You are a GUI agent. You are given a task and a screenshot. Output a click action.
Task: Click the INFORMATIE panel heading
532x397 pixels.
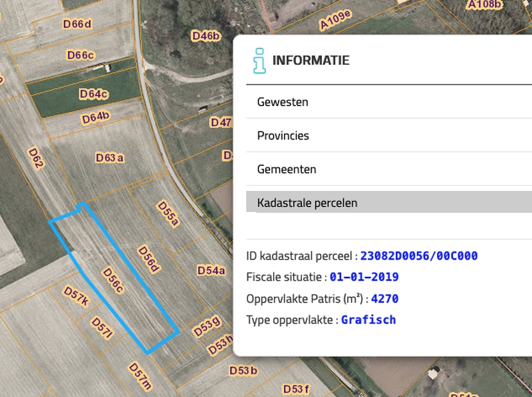point(311,60)
